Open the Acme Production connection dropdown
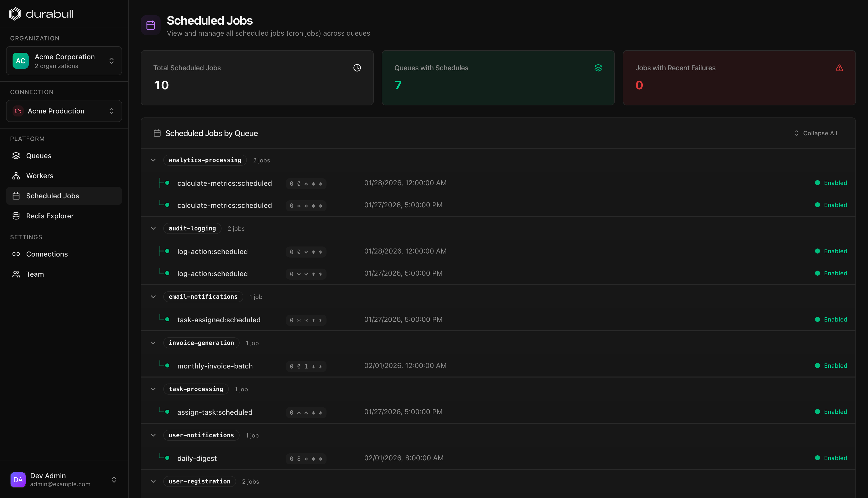The height and width of the screenshot is (498, 868). pyautogui.click(x=64, y=111)
